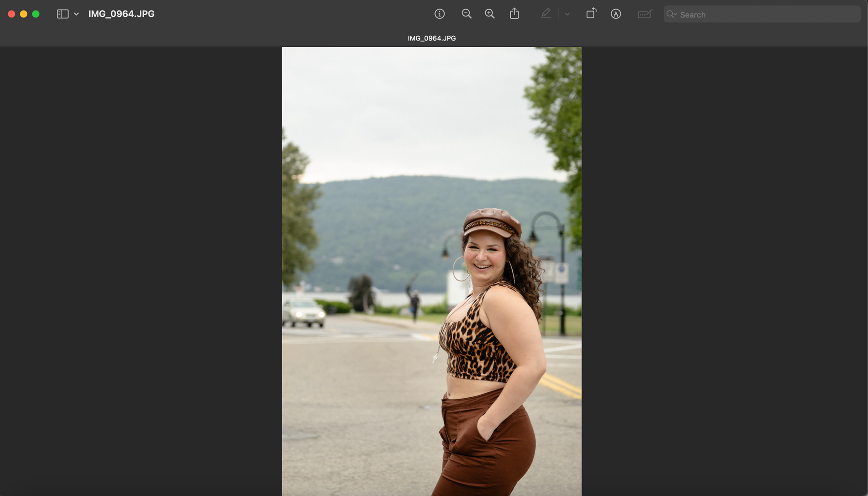This screenshot has height=496, width=868.
Task: Minimize the Preview window
Action: point(24,14)
